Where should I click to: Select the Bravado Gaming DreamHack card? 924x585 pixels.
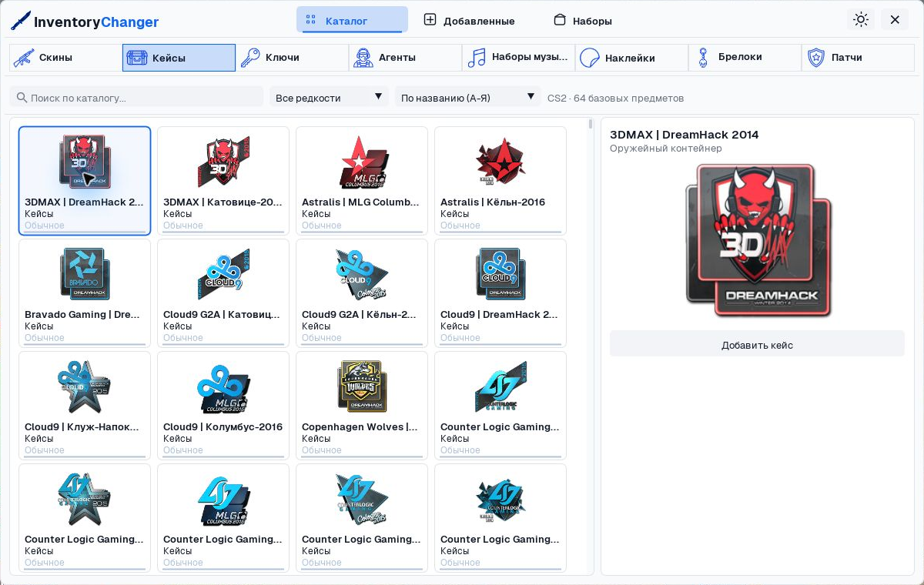click(x=85, y=293)
